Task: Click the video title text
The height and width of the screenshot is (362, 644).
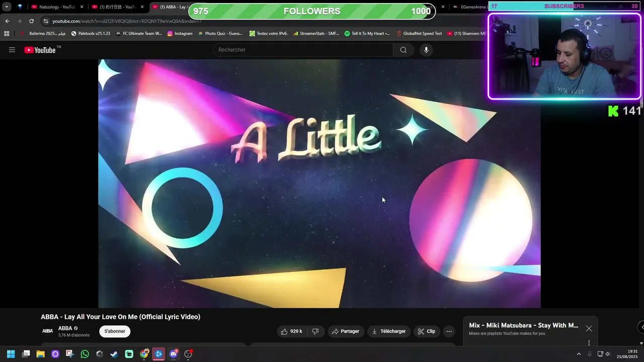Action: (121, 317)
